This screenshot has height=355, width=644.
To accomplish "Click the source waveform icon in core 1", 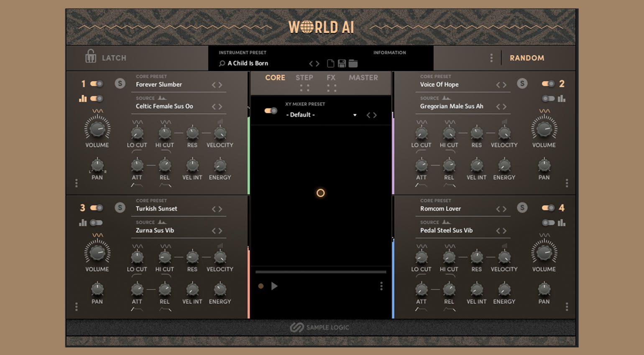I will coord(162,98).
